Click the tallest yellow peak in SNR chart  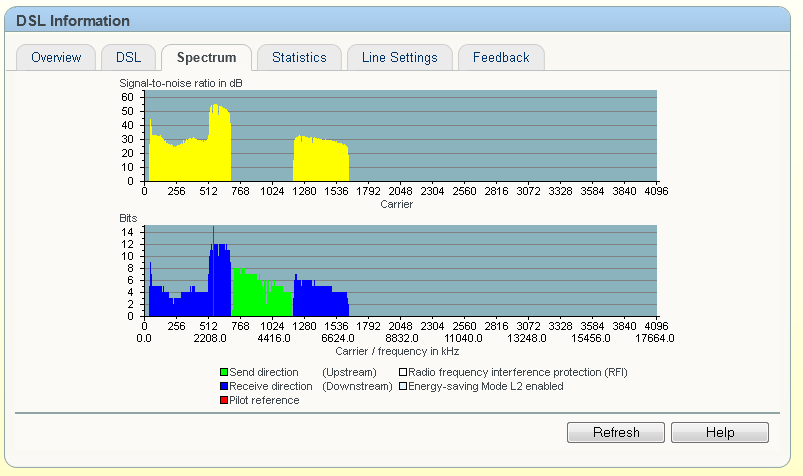pos(219,140)
